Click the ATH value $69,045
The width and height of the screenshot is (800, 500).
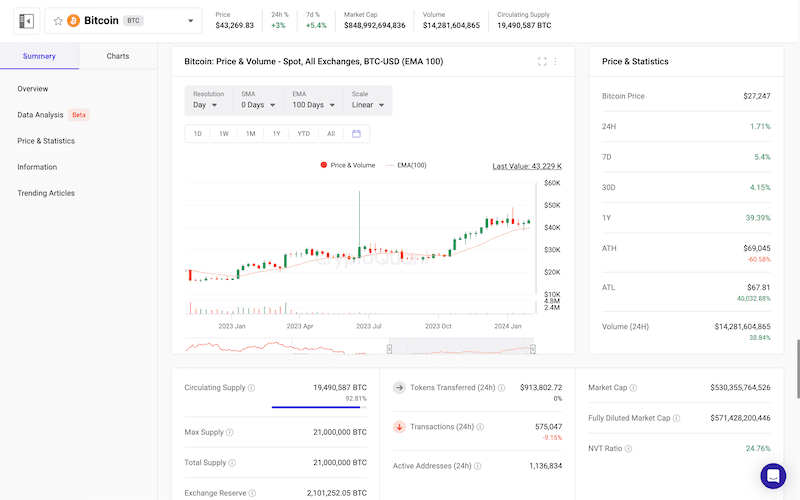pyautogui.click(x=757, y=248)
